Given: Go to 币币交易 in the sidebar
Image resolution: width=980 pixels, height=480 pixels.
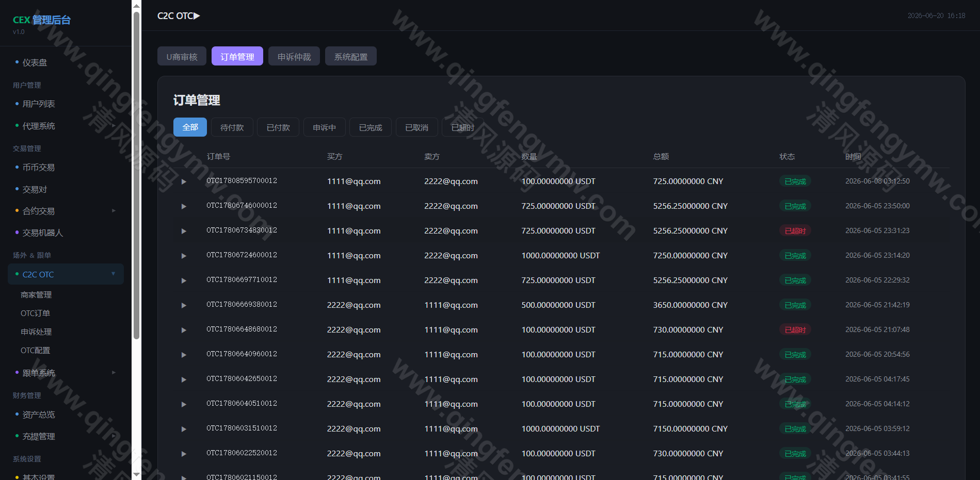Looking at the screenshot, I should click(x=66, y=168).
